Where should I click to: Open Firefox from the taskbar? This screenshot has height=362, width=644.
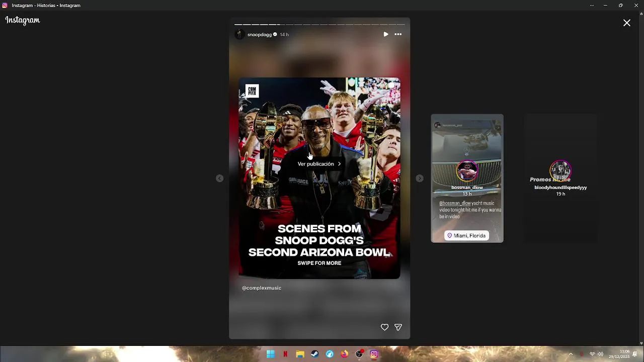click(x=344, y=354)
